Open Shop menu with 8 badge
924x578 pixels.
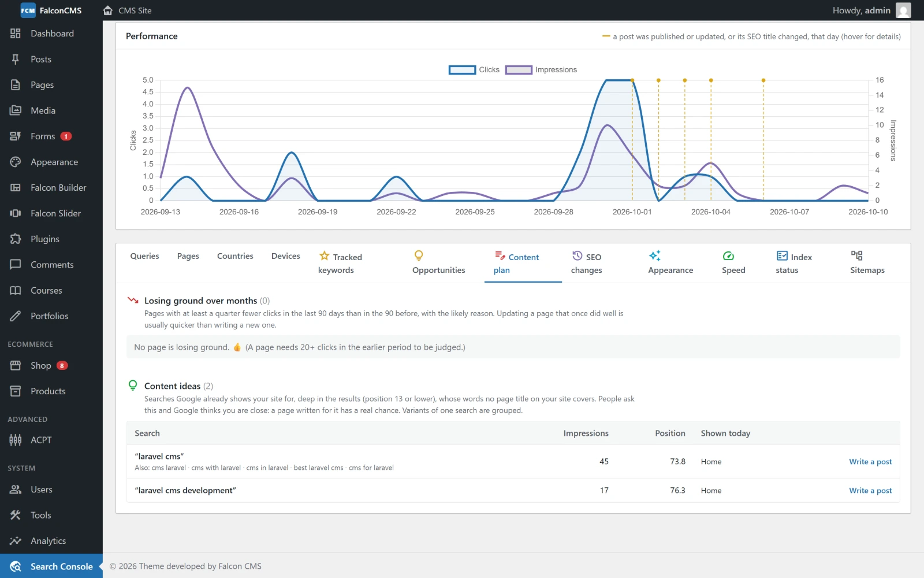pos(51,365)
